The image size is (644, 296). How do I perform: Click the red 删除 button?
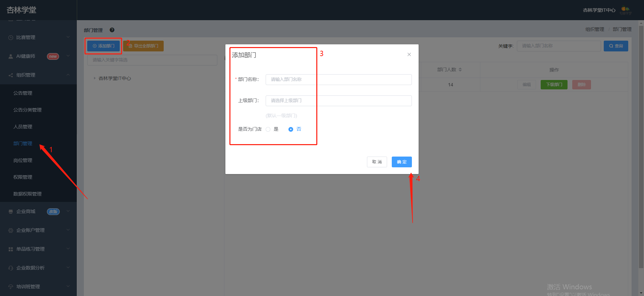[582, 85]
